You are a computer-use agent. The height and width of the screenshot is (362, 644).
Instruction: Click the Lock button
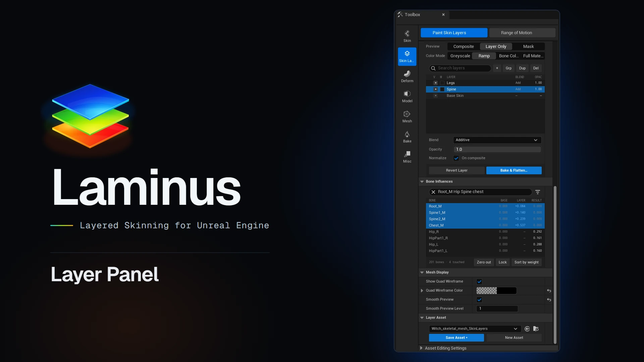[x=502, y=262]
